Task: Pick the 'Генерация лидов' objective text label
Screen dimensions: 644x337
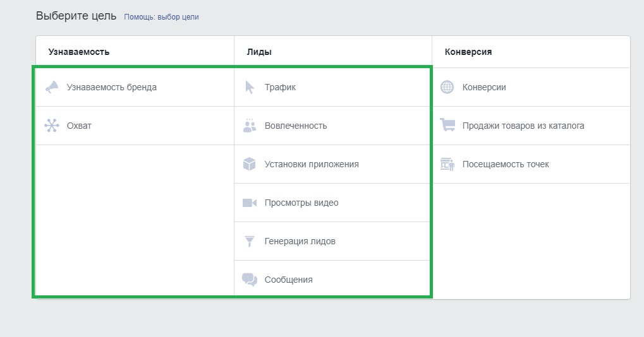Action: [300, 241]
